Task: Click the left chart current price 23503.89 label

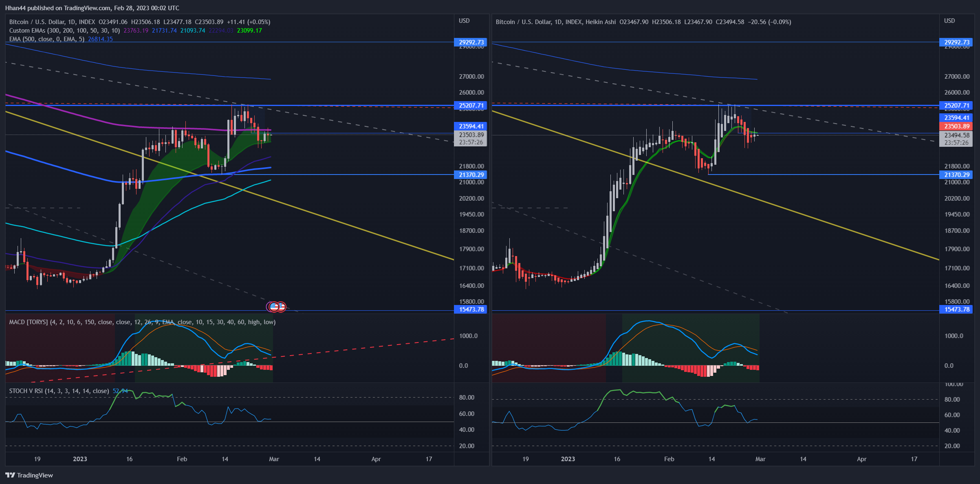Action: (471, 135)
